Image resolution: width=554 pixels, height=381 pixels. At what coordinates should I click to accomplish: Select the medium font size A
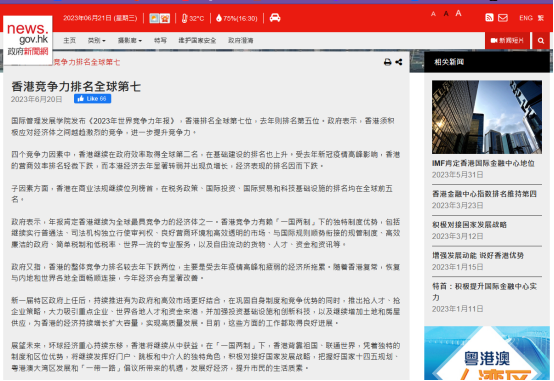[446, 14]
